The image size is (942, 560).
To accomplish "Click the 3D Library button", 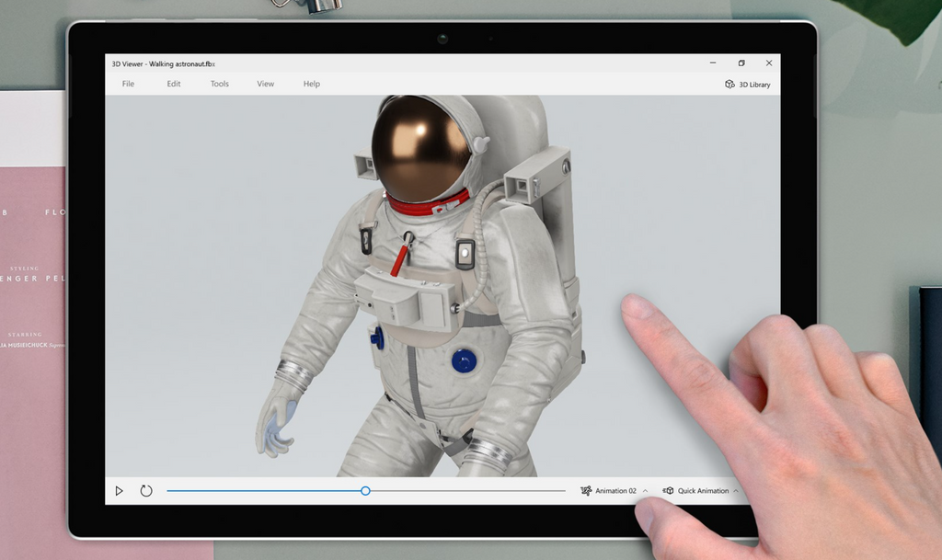I will click(747, 84).
